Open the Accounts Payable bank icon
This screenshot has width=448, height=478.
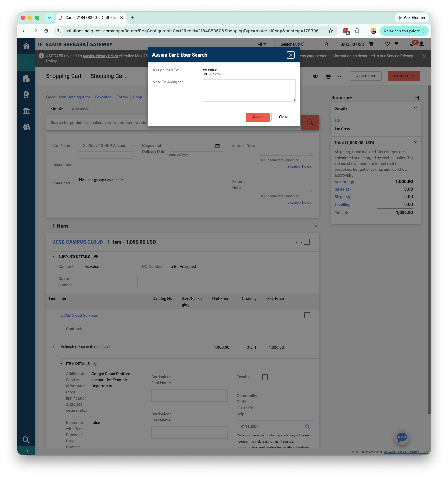click(x=26, y=111)
